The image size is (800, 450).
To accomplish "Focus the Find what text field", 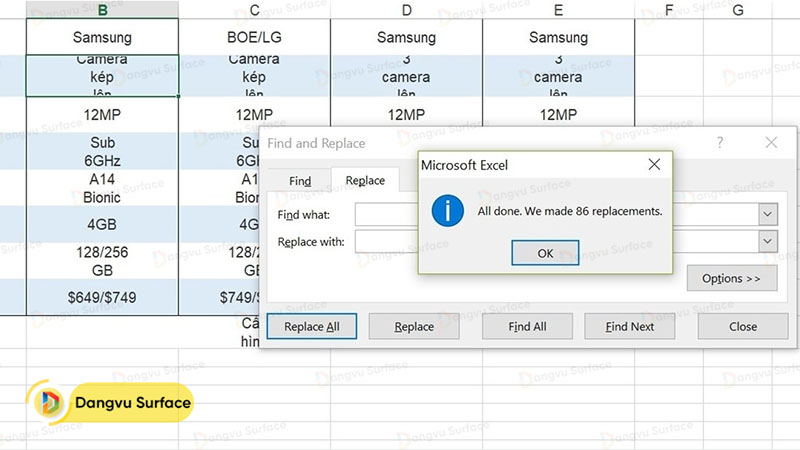I will 385,214.
